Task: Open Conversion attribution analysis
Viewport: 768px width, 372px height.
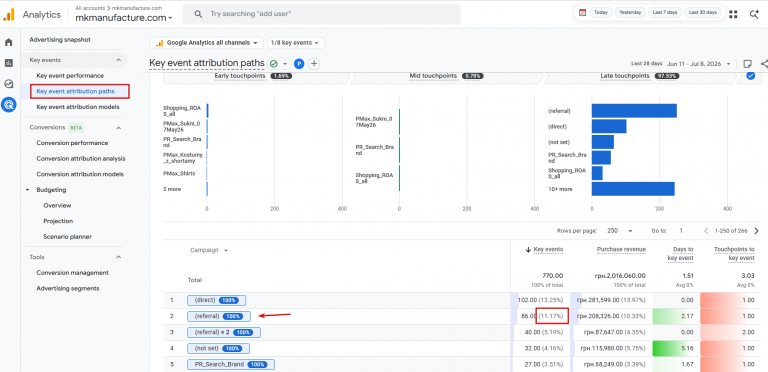Action: 81,159
